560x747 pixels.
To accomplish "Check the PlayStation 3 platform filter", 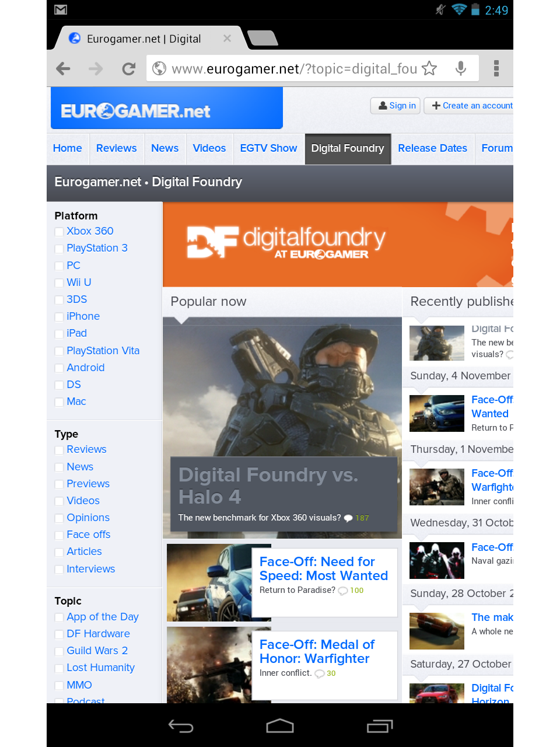I will pos(59,249).
